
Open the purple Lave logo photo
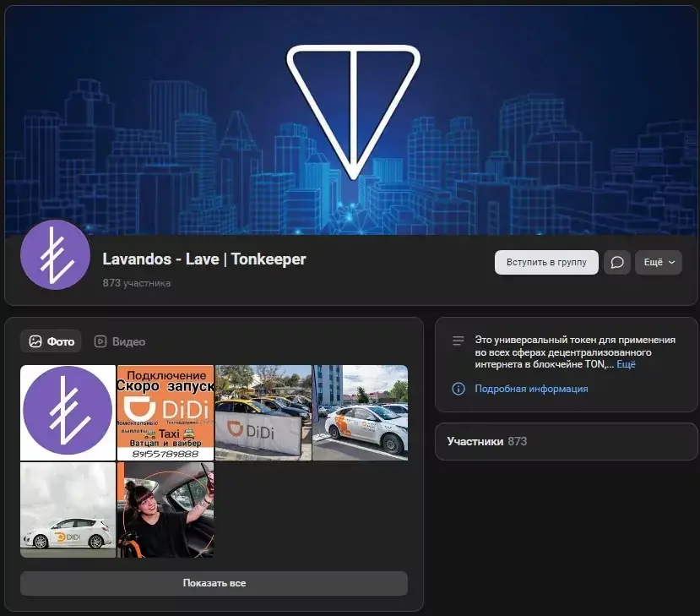tap(68, 412)
